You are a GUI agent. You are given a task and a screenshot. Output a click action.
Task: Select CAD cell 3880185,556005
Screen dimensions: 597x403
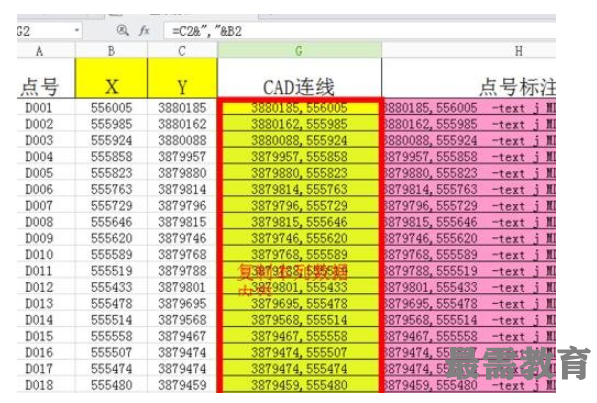(x=300, y=108)
